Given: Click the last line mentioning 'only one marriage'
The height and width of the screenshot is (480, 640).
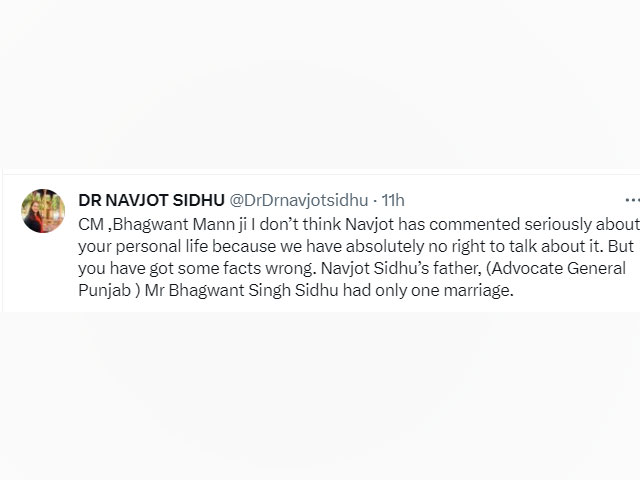Looking at the screenshot, I should click(x=296, y=290).
